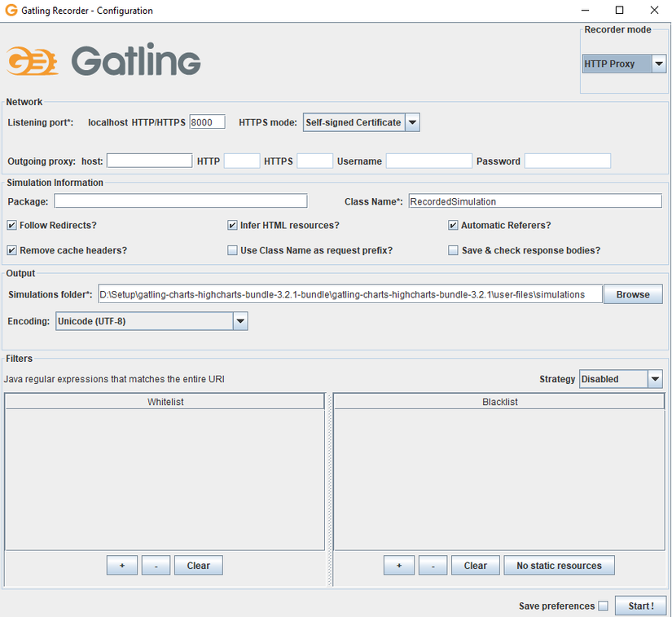Check Save & check response bodies
Image resolution: width=672 pixels, height=617 pixels.
point(453,250)
